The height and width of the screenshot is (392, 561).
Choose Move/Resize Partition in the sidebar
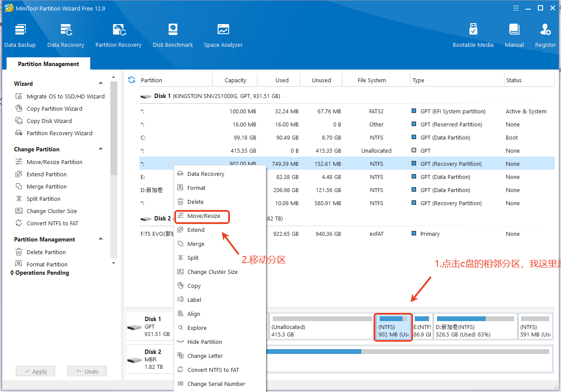49,162
